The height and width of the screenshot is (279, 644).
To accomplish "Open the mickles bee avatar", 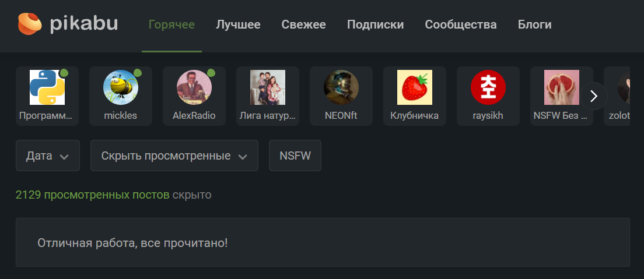I will coord(121,87).
